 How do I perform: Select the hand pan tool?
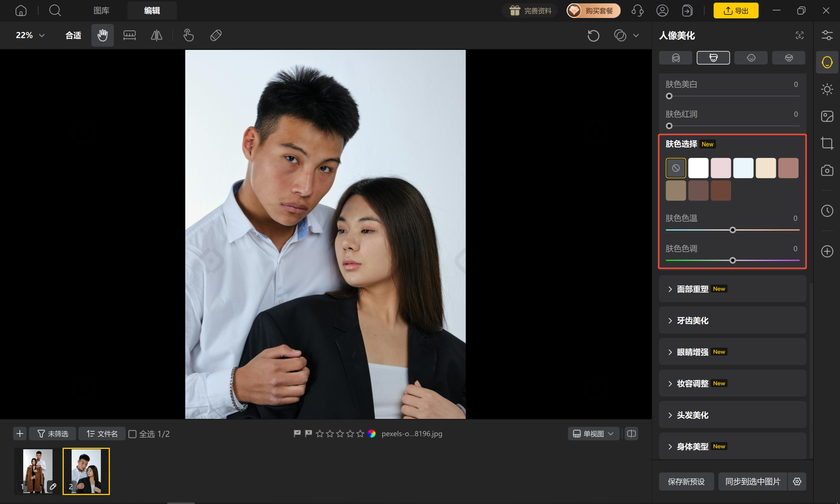(x=102, y=35)
